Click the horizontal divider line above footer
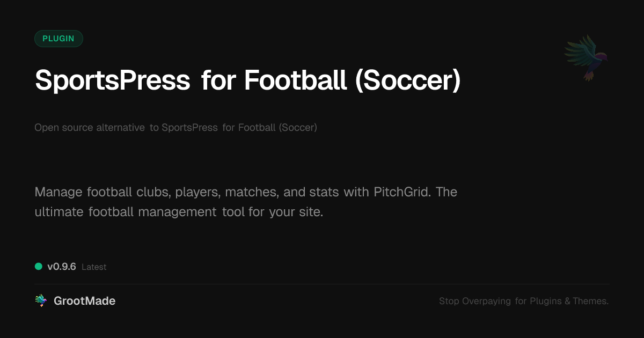 coord(322,284)
